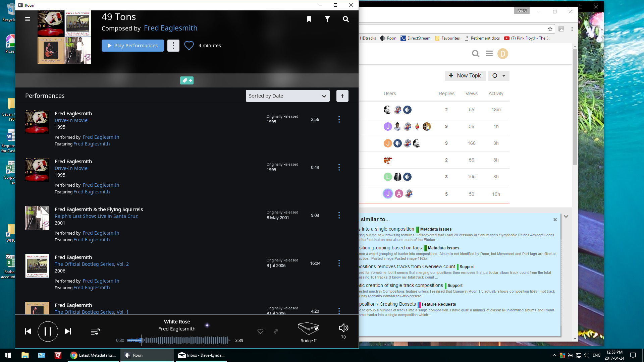
Task: Open Windows Start menu
Action: 8,355
